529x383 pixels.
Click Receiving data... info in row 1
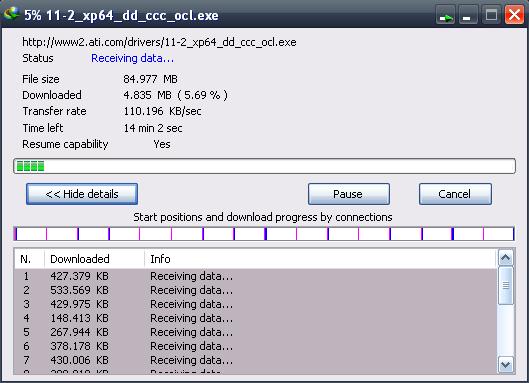point(192,276)
